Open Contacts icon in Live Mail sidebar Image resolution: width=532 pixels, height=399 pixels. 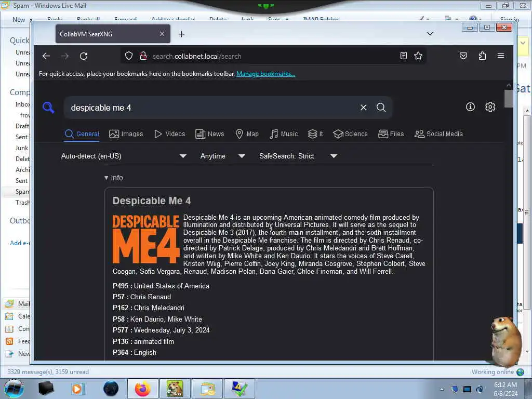coord(9,329)
